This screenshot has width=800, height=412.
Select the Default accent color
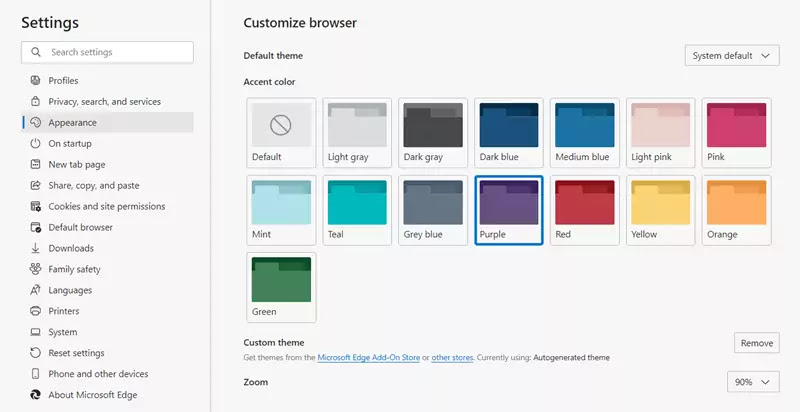click(281, 133)
